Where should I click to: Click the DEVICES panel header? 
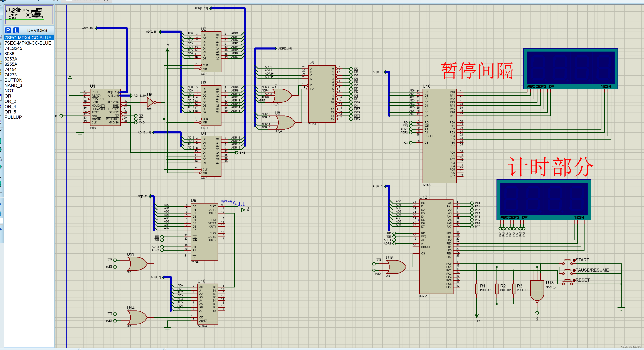click(x=37, y=30)
